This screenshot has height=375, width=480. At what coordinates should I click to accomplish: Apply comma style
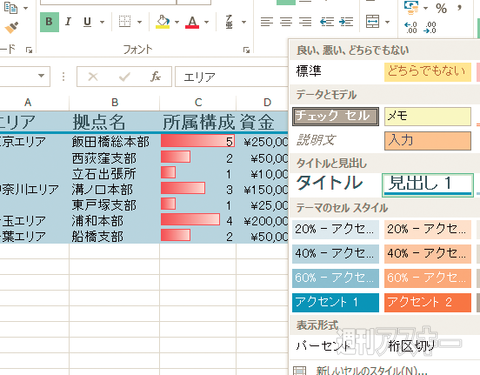(x=460, y=7)
